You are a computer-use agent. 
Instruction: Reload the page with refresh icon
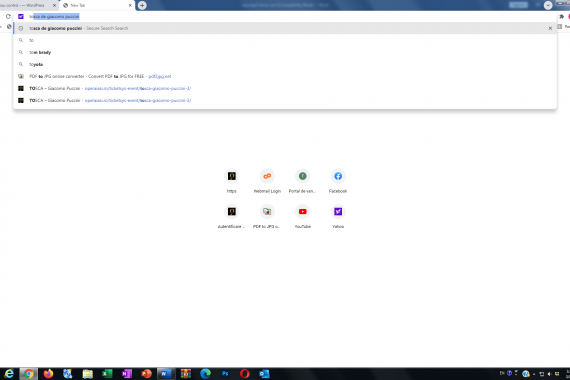(8, 16)
